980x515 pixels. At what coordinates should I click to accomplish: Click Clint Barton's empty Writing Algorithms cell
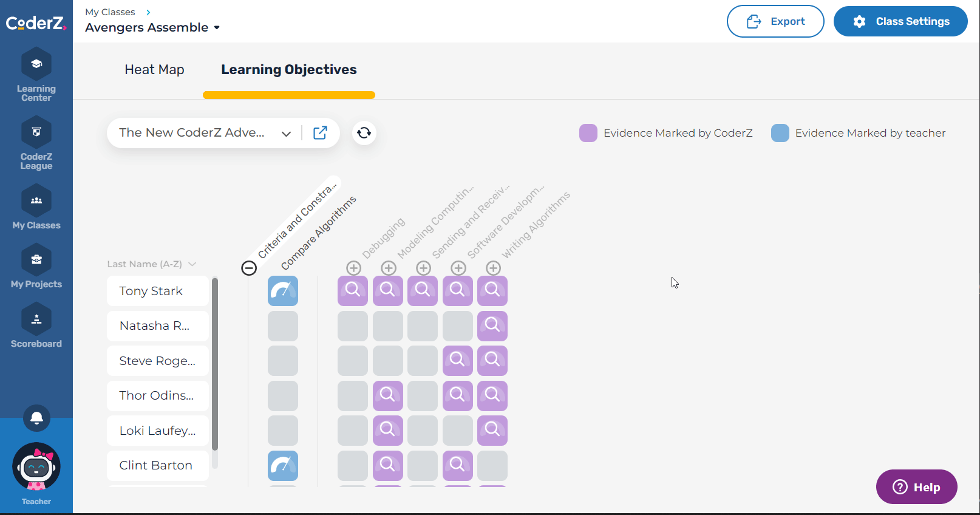[x=492, y=466]
